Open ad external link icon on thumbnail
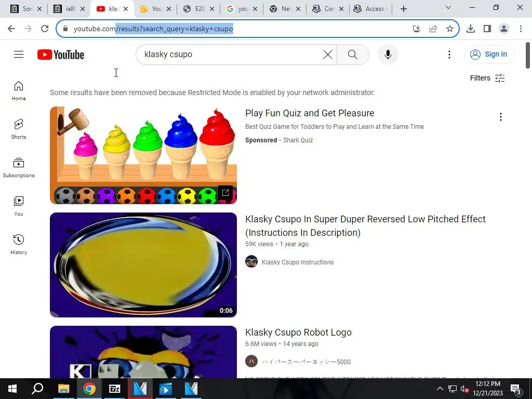Viewport: 532px width, 399px height. pyautogui.click(x=225, y=193)
